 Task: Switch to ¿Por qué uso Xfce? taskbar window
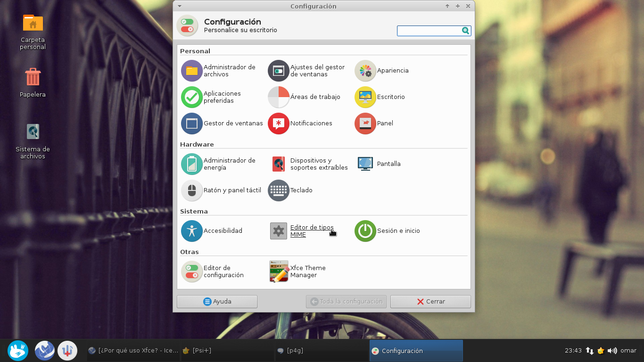point(133,351)
